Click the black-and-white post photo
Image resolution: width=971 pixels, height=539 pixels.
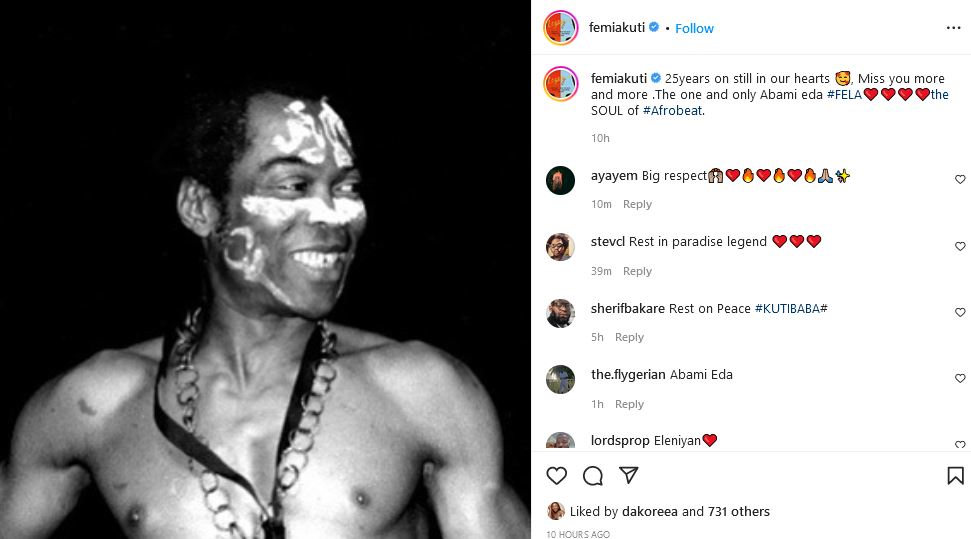pyautogui.click(x=265, y=270)
